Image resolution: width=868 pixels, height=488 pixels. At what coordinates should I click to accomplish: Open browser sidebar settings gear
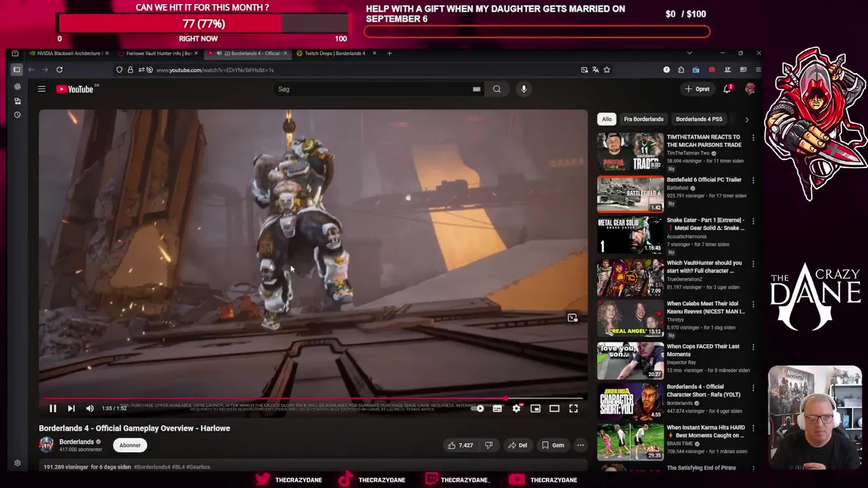[18, 464]
